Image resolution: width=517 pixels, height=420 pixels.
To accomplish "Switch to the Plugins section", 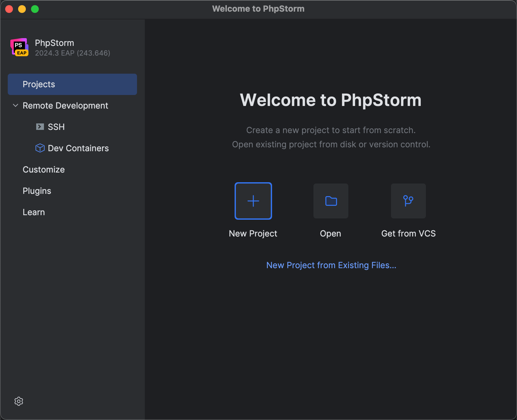I will [37, 191].
